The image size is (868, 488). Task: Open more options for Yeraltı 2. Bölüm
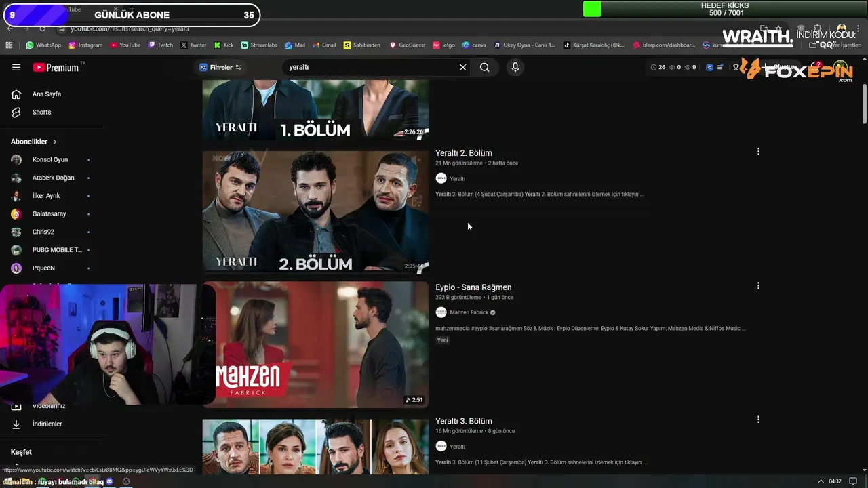758,152
